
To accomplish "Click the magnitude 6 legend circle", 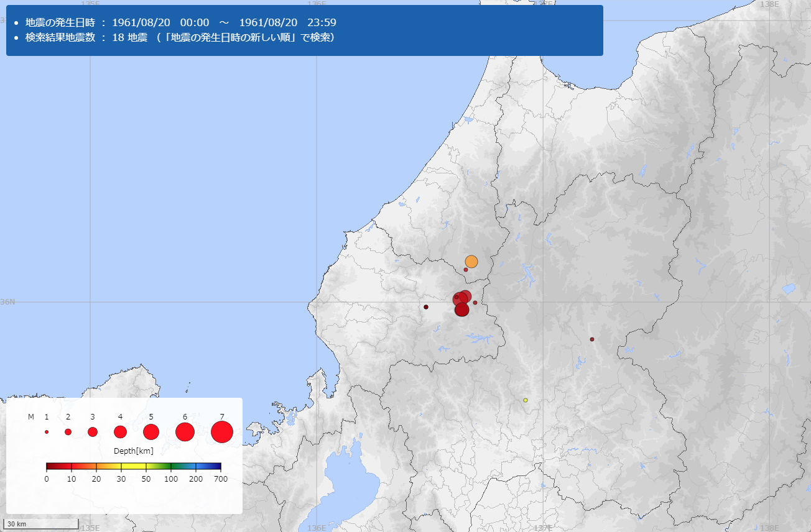I will point(185,432).
